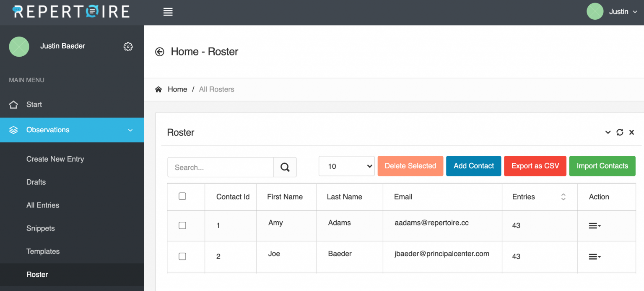Collapse the Roster panel with its chevron

pos(608,132)
